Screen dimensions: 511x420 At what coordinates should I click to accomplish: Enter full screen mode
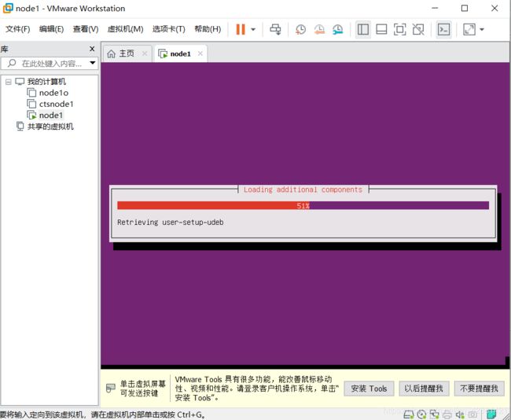400,29
